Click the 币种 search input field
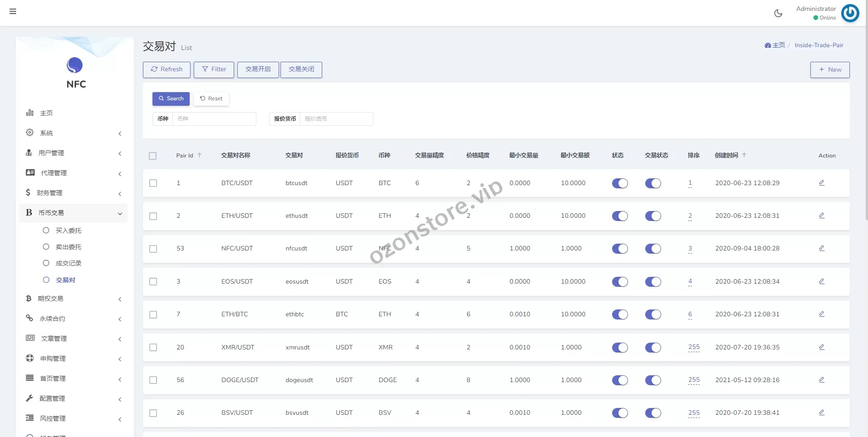This screenshot has width=868, height=437. pyautogui.click(x=214, y=119)
